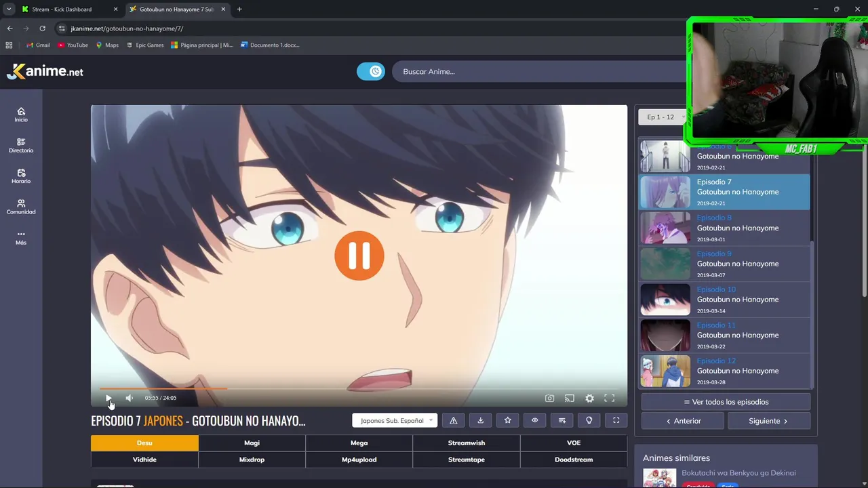Open the browser apps grid icon
Screen dimensions: 868x488
coord(9,45)
